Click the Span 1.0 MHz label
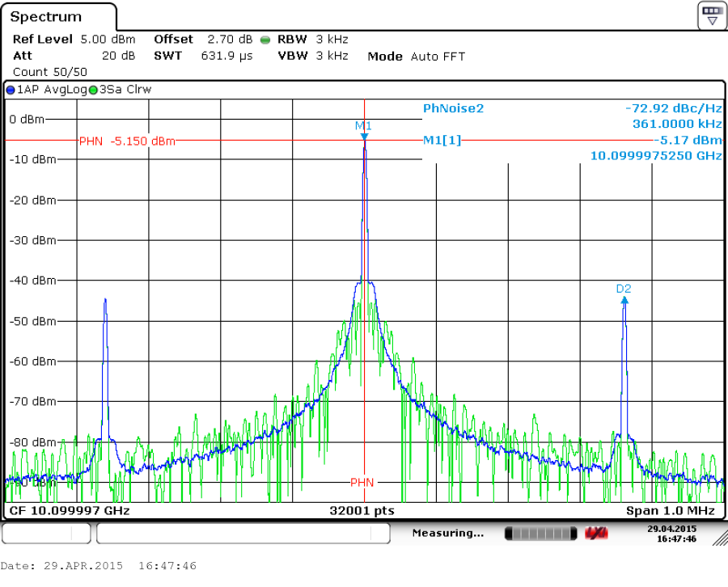 (669, 511)
